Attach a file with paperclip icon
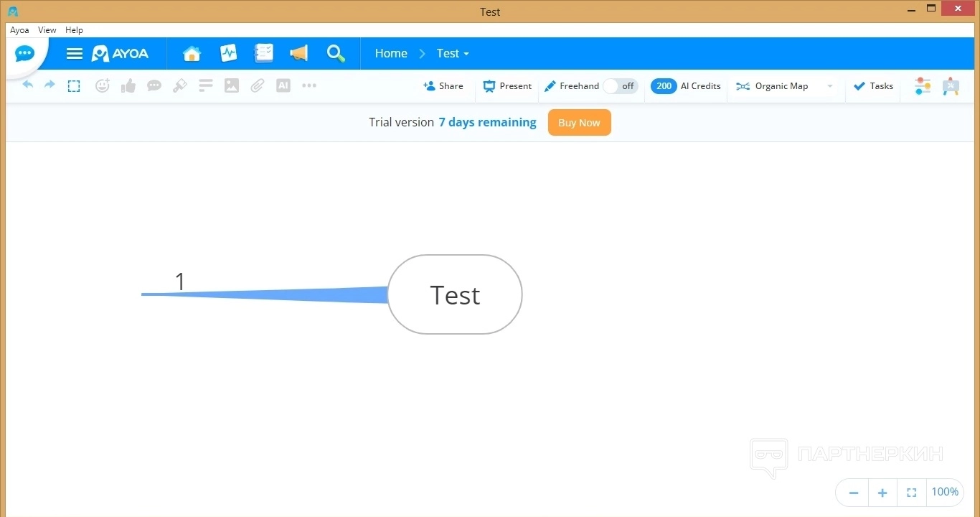980x517 pixels. coord(258,86)
